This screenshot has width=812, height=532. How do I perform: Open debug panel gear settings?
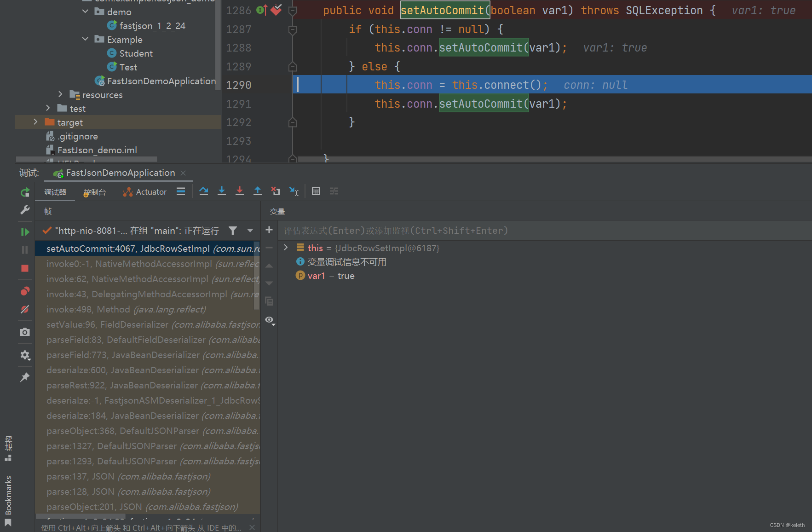[x=25, y=355]
